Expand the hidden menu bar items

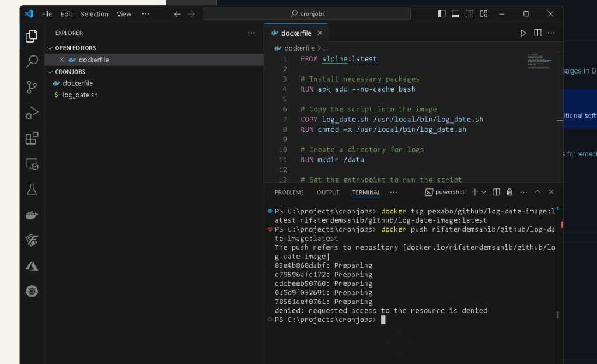click(145, 14)
